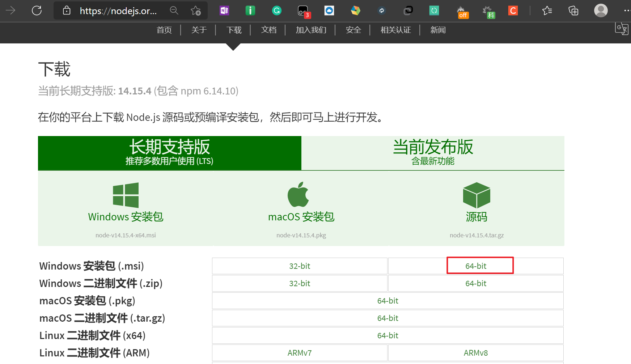Click the site lock icon in address bar
The height and width of the screenshot is (364, 631).
click(x=67, y=10)
